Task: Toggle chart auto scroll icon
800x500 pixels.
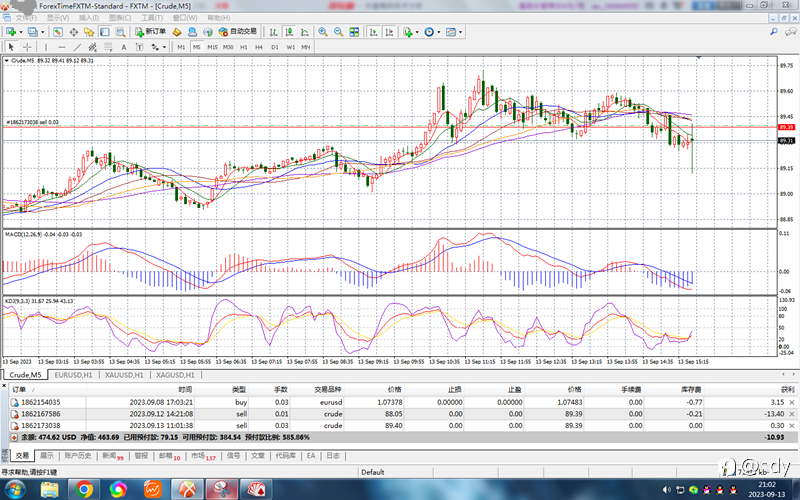Action: (373, 32)
